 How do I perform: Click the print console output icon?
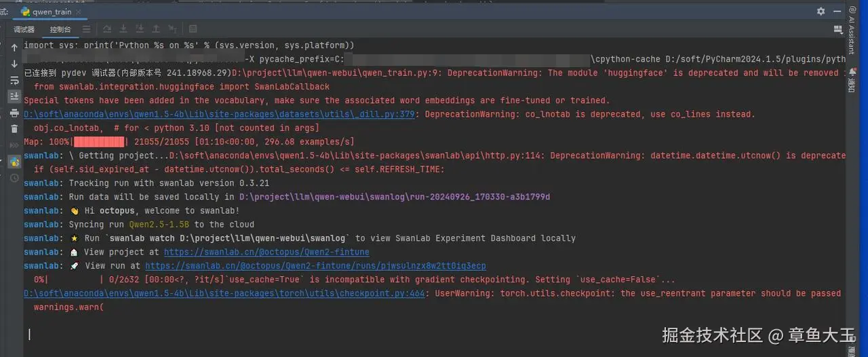coord(14,113)
